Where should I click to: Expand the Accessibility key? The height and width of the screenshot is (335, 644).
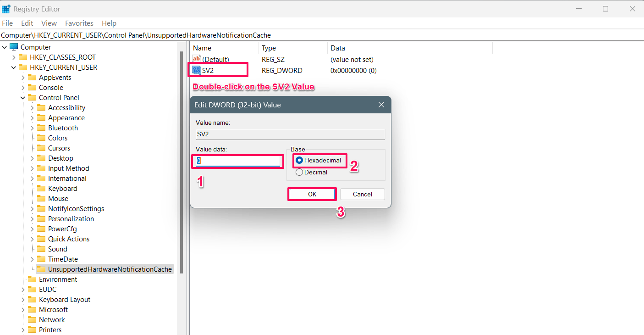32,108
